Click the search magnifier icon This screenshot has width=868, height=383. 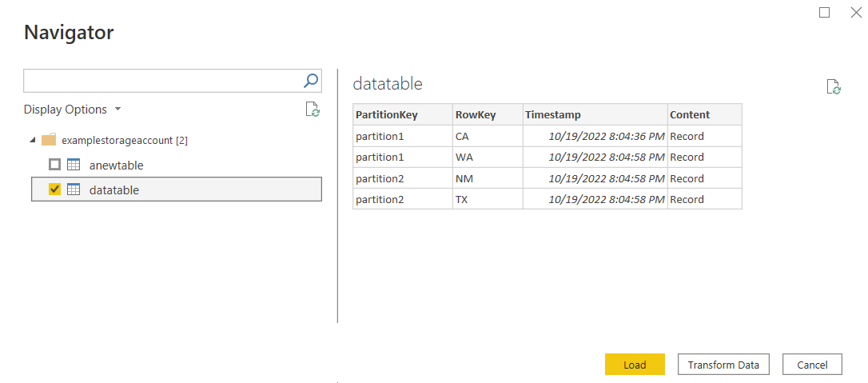(x=311, y=80)
